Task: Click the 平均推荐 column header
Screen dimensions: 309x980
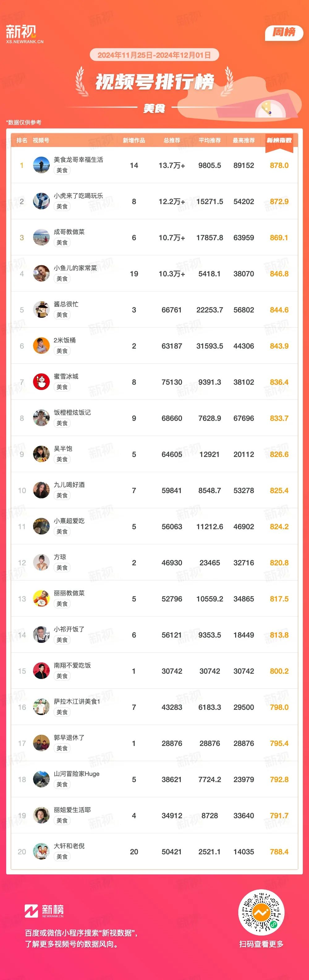Action: pos(210,140)
